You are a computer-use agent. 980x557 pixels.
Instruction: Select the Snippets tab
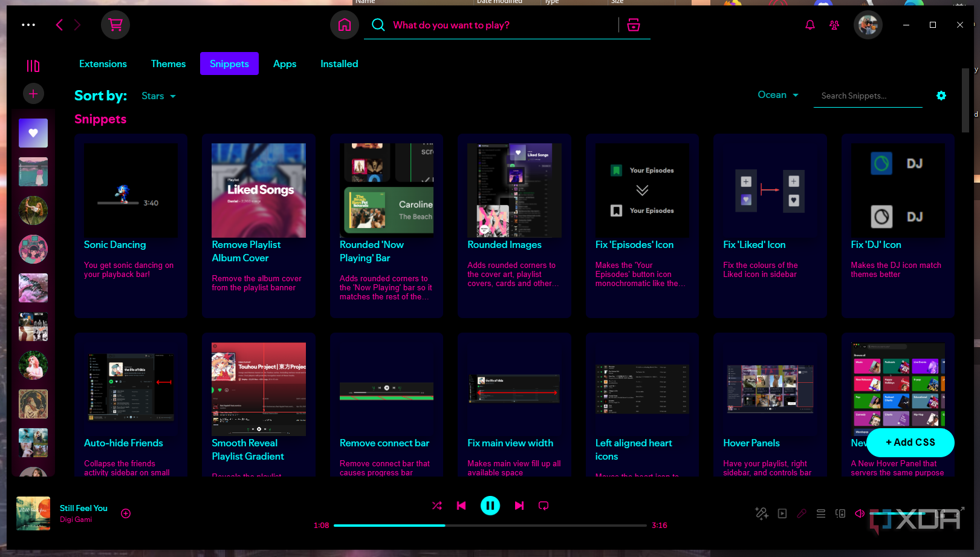coord(229,64)
